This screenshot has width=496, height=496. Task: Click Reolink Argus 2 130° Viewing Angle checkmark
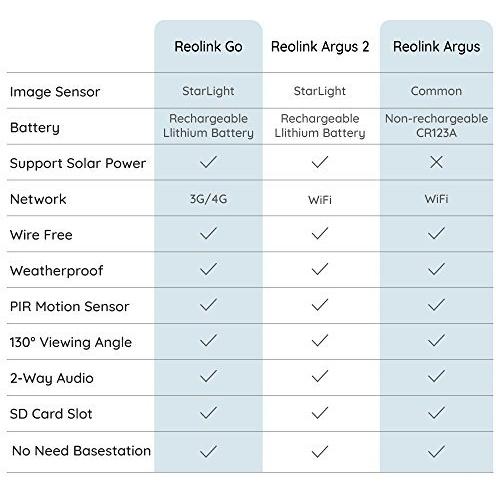(320, 341)
